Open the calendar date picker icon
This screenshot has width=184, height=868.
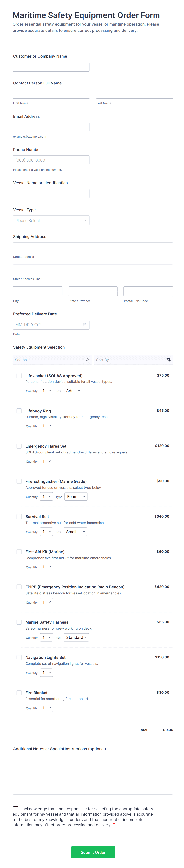click(x=85, y=325)
